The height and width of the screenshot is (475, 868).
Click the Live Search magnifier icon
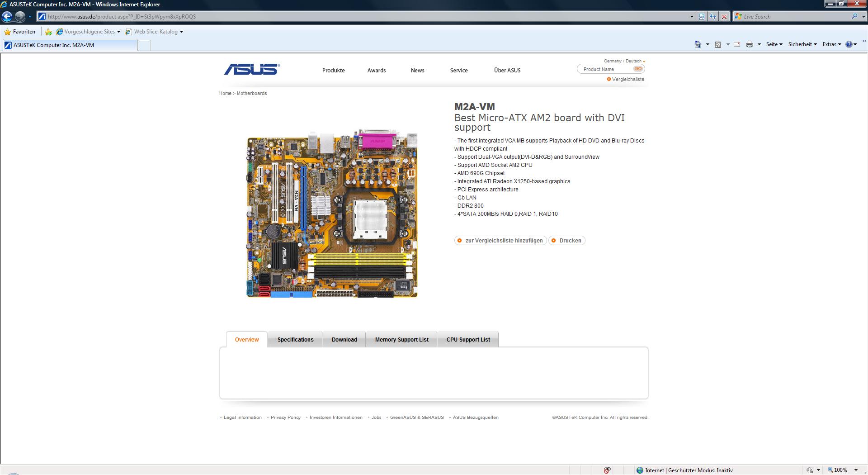[x=854, y=16]
